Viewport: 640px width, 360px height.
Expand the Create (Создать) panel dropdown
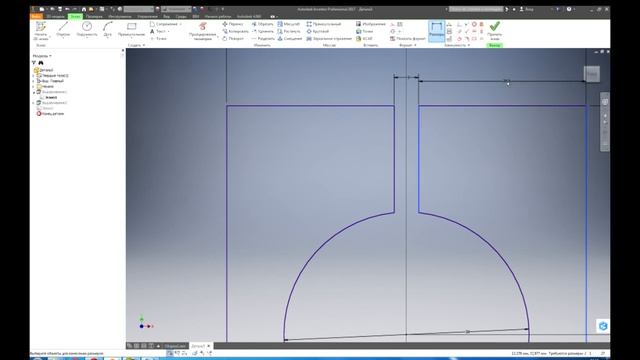[136, 45]
